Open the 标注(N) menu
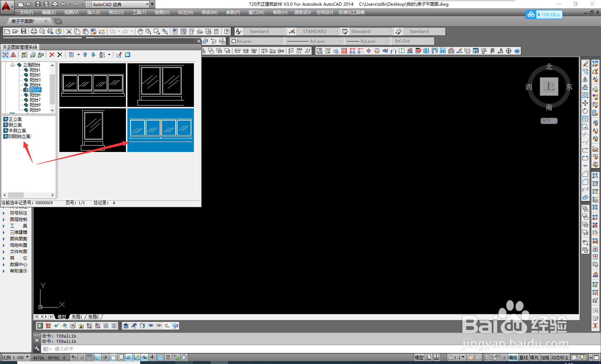This screenshot has width=601, height=364. 185,13
